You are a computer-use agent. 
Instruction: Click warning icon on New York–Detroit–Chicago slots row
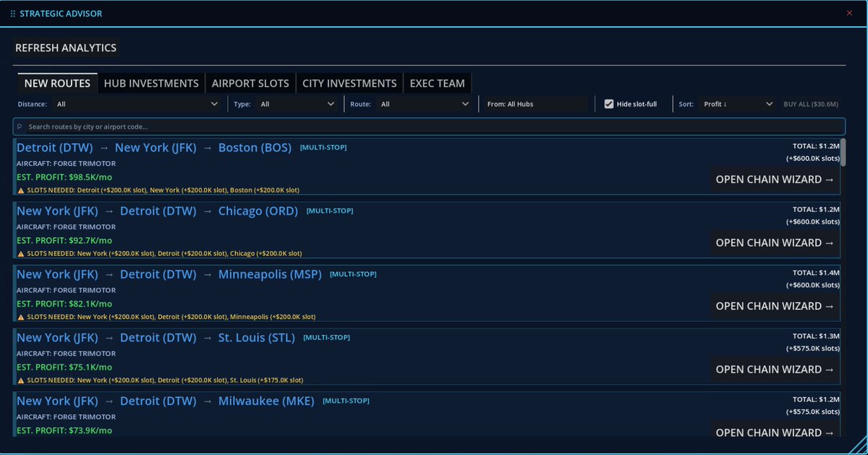click(20, 254)
